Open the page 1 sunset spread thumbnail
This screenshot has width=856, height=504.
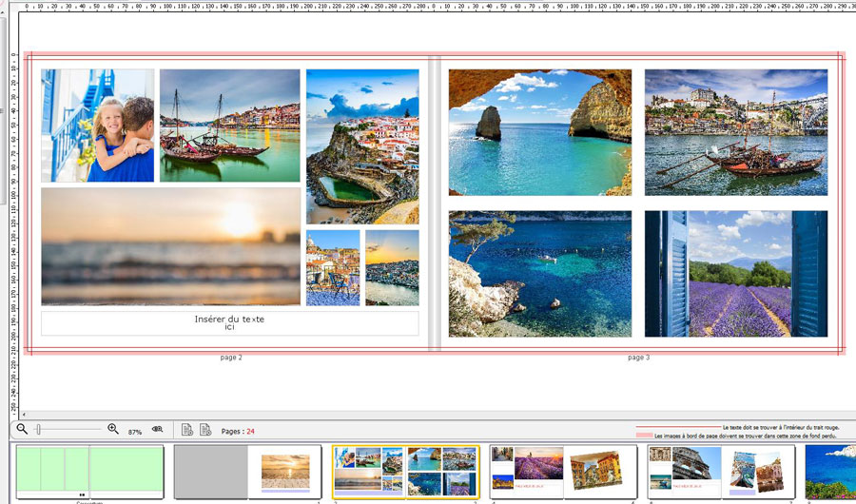point(248,472)
